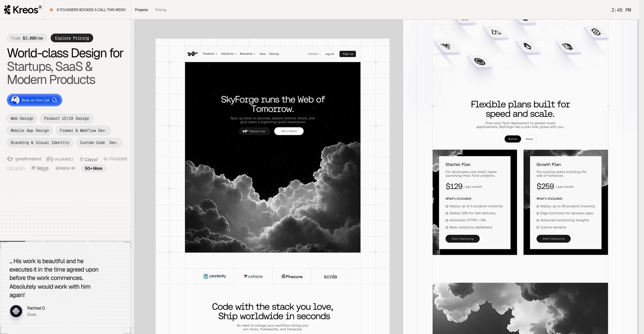Click Racheal D. avatar image
The height and width of the screenshot is (334, 644).
coord(16,311)
